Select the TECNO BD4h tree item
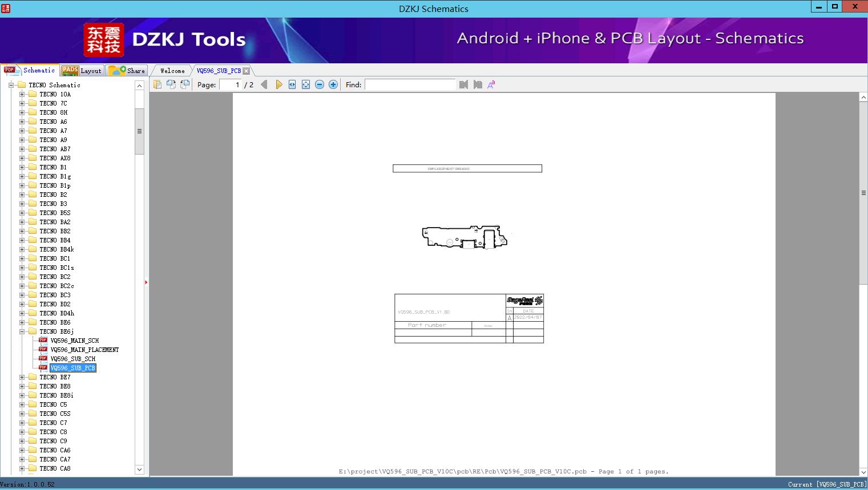The width and height of the screenshot is (868, 490). [x=57, y=313]
